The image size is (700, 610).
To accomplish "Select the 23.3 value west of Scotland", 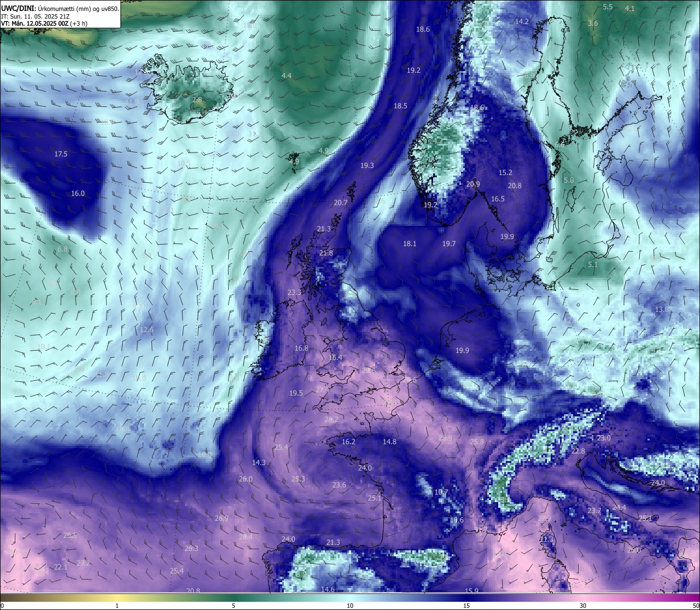I will (294, 293).
